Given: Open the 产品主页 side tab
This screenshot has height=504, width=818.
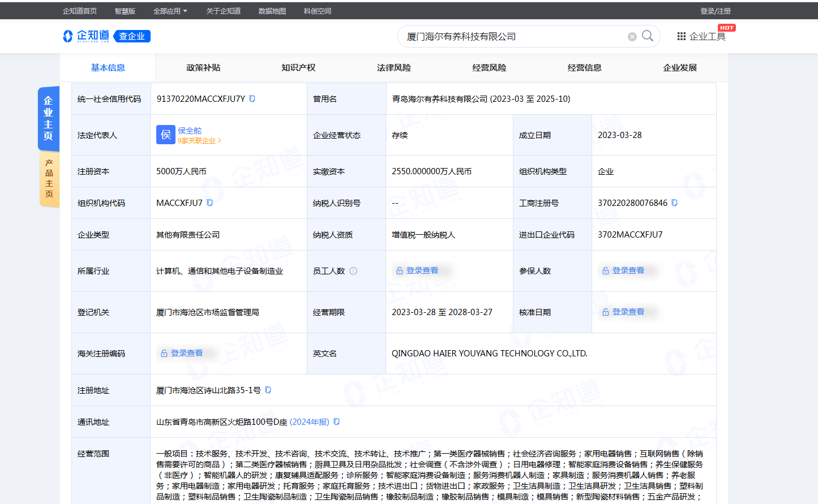Looking at the screenshot, I should (x=49, y=178).
